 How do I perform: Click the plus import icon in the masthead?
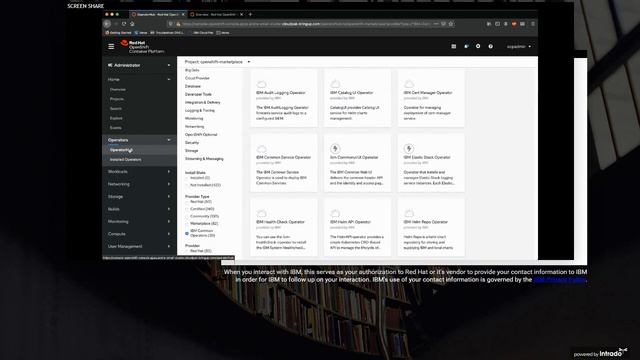point(478,46)
